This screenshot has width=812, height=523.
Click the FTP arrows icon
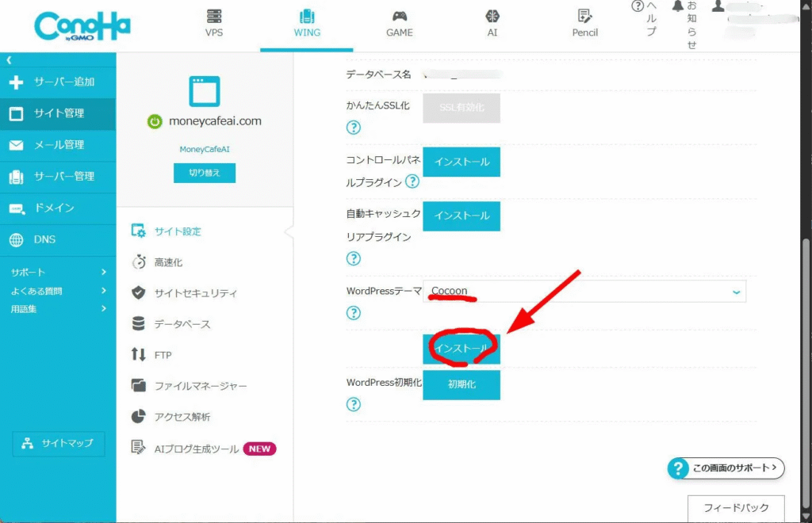pos(138,354)
